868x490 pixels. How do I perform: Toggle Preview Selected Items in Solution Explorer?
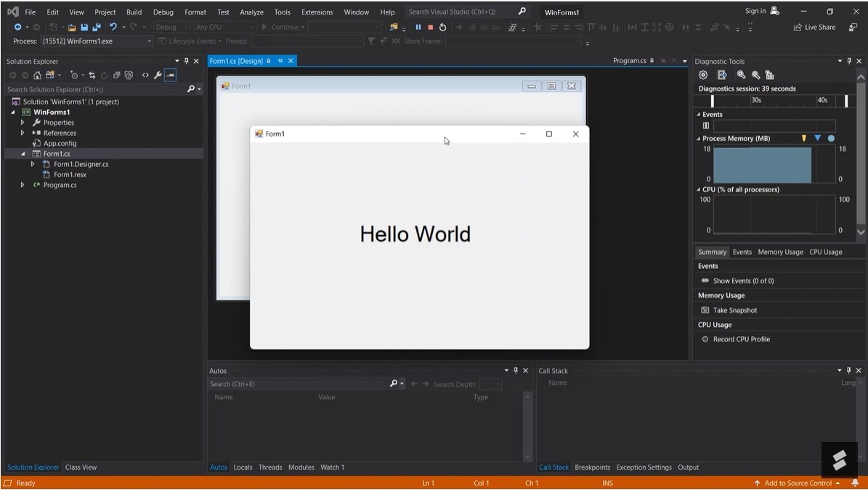170,75
